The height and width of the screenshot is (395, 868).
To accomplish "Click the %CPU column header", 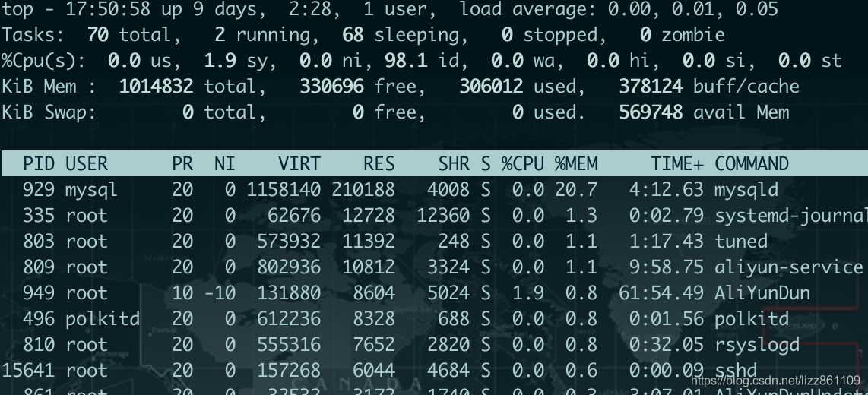I will tap(523, 164).
